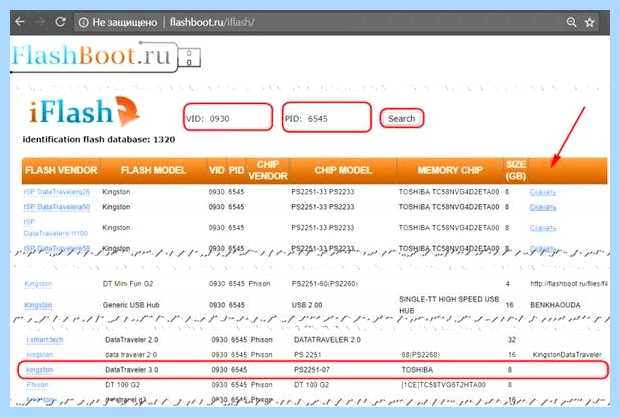Click the iFlash logo

[x=84, y=111]
